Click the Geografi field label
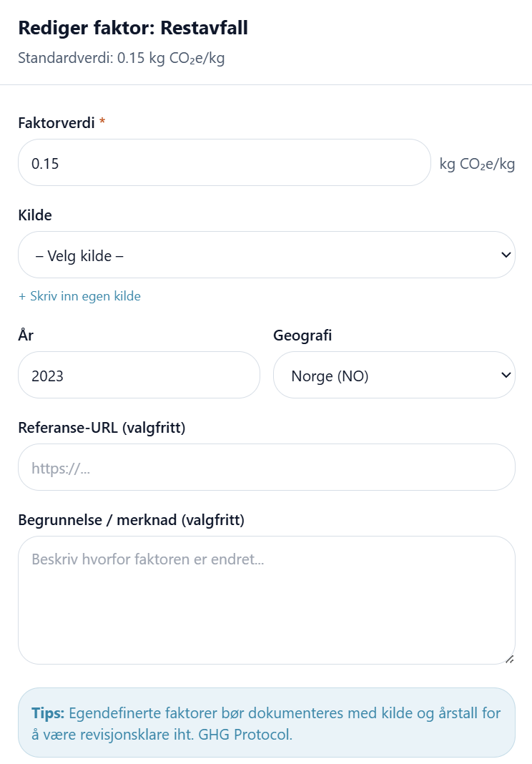The width and height of the screenshot is (532, 764). pyautogui.click(x=302, y=336)
